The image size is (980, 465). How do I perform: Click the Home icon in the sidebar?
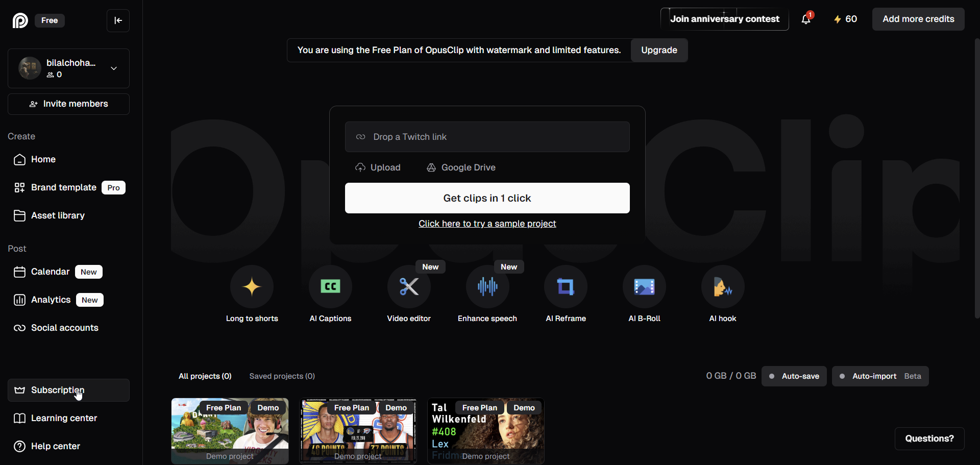(x=19, y=160)
